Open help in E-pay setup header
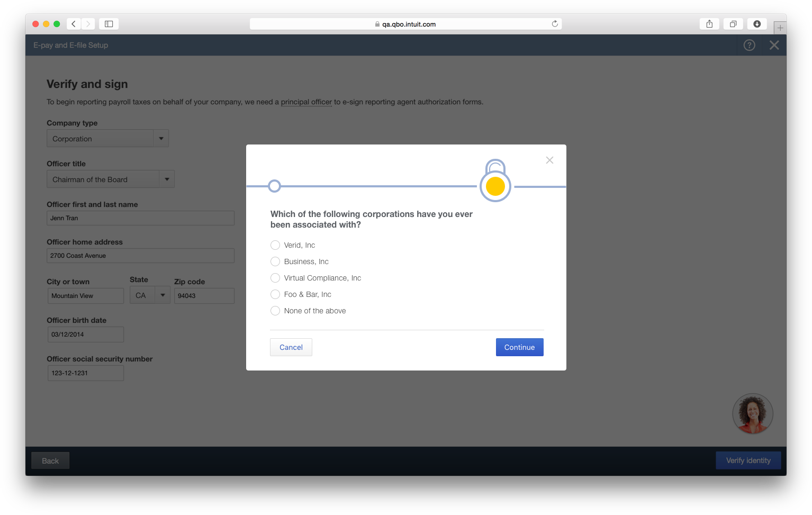The height and width of the screenshot is (515, 812). [x=749, y=45]
